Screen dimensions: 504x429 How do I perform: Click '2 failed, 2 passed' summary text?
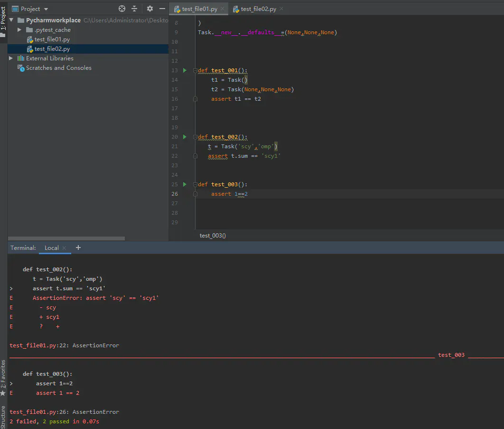39,421
